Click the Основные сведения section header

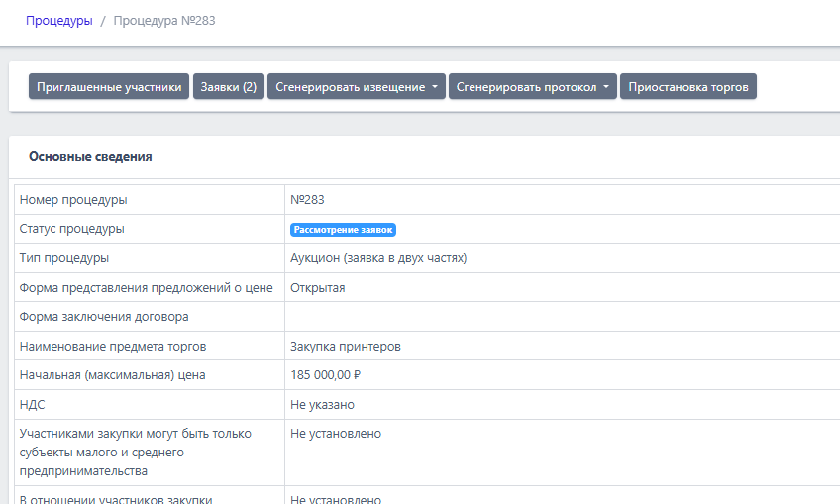[x=90, y=156]
